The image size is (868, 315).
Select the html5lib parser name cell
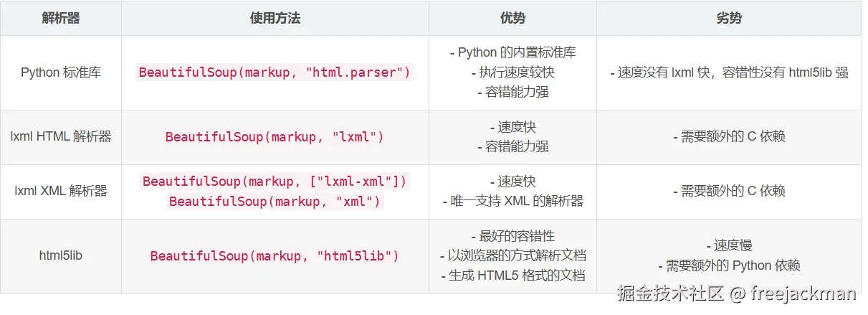click(x=61, y=255)
